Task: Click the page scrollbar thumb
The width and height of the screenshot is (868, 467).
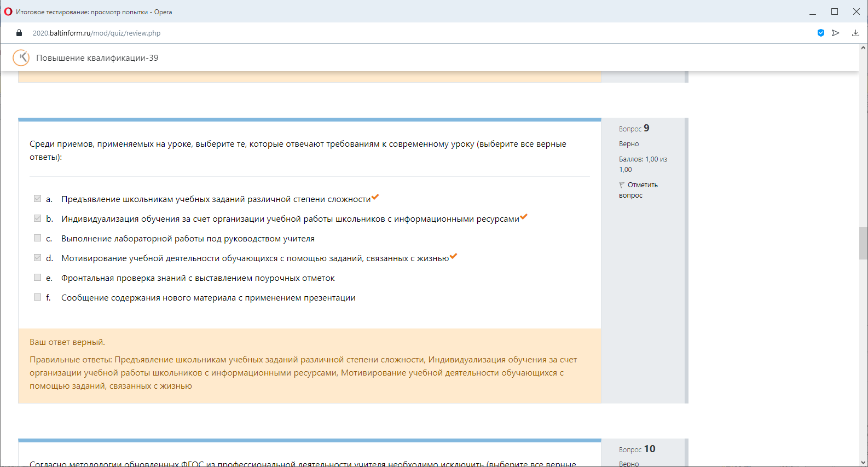Action: 863,243
